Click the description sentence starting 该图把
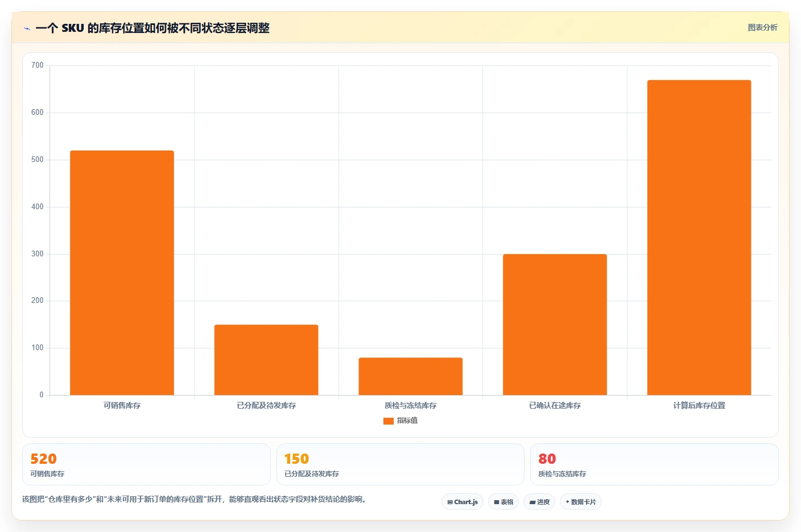The image size is (801, 532). pos(196,500)
